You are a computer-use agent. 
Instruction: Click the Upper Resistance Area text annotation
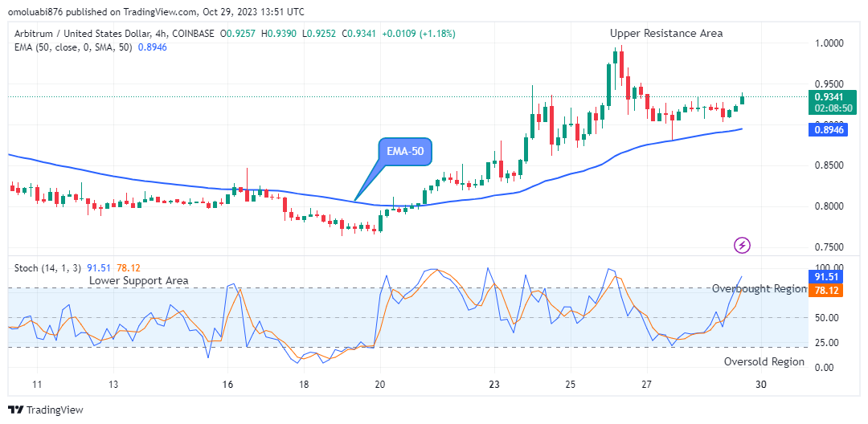click(x=665, y=33)
